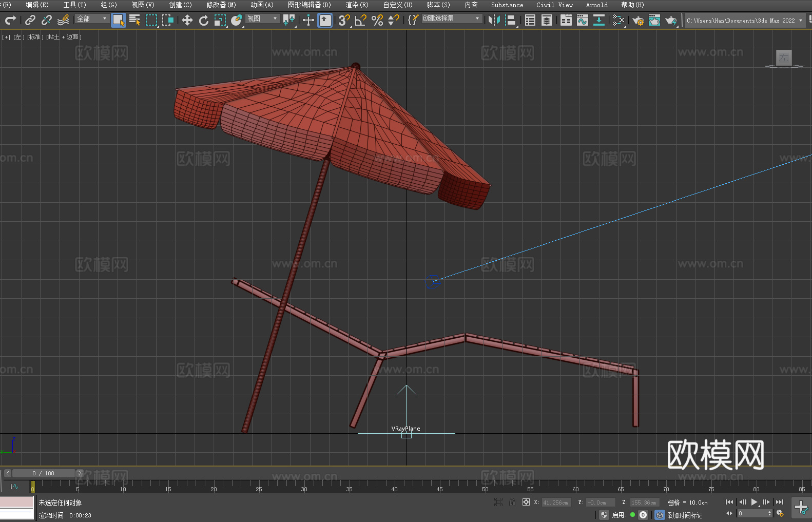This screenshot has height=522, width=812.
Task: Open Layer Explorer icon
Action: tap(547, 20)
